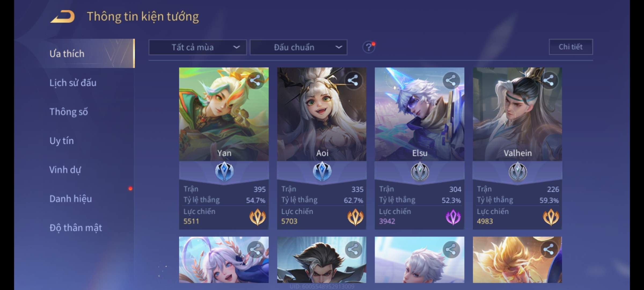Share the Valhein hero card

pyautogui.click(x=548, y=80)
